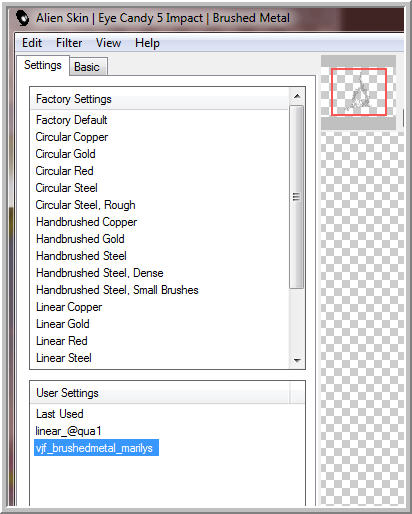Pick the Handbrushed Gold preset
The image size is (412, 514).
click(x=80, y=239)
